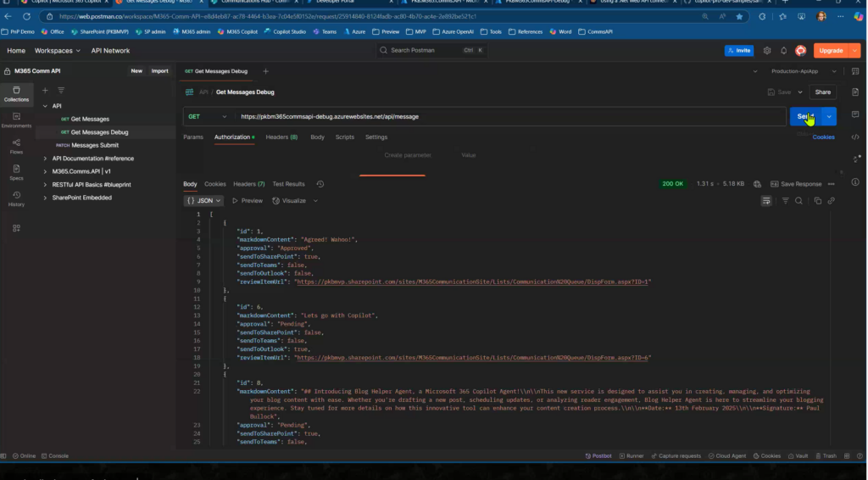This screenshot has width=868, height=480.
Task: Click the network globe icon in response status
Action: coord(757,184)
